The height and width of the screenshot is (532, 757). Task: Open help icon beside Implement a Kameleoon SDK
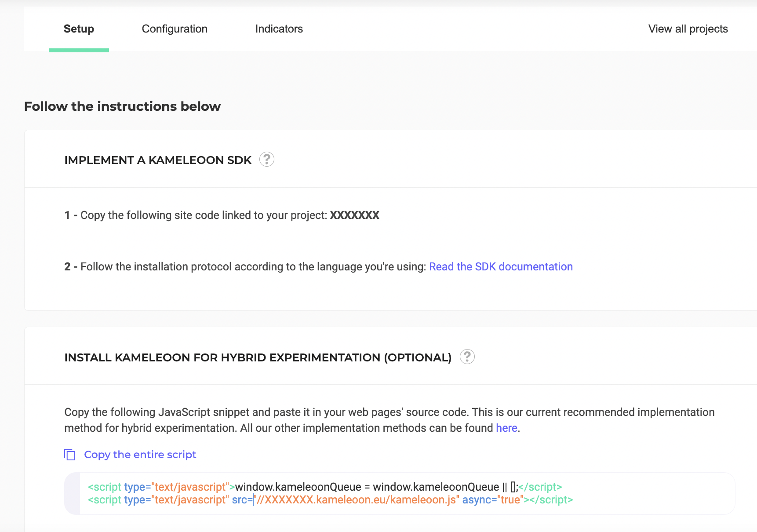click(267, 160)
